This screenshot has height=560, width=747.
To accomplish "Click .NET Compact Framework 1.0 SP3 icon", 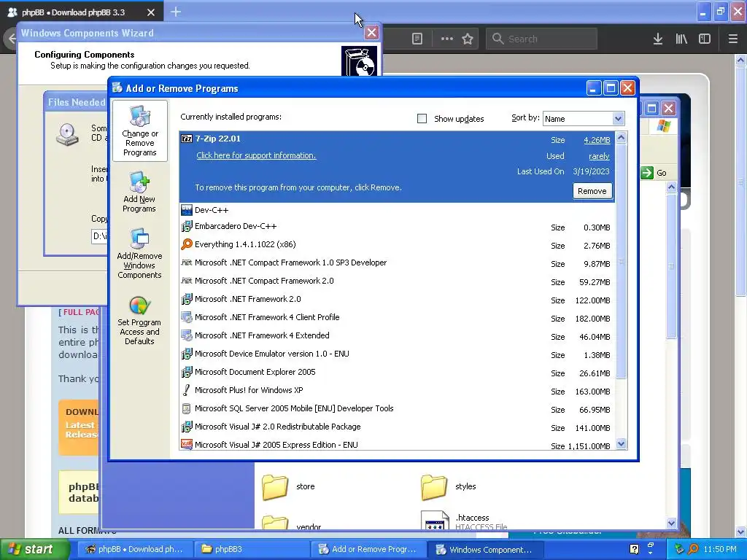I will (187, 262).
